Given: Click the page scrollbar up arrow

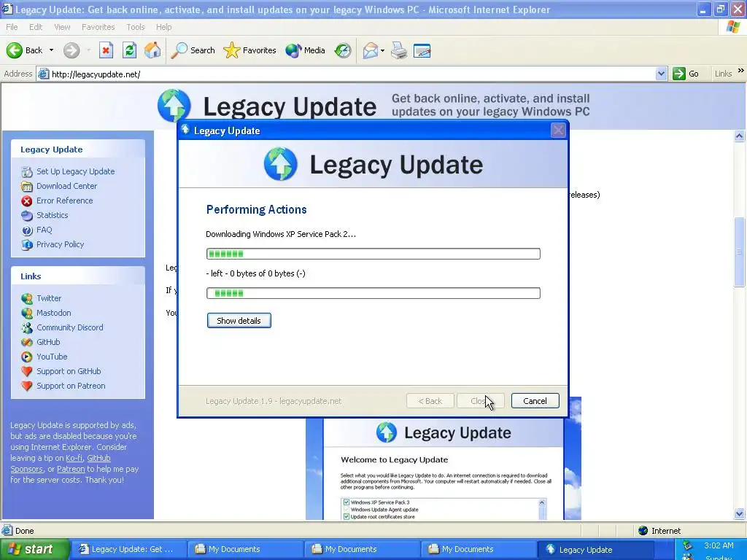Looking at the screenshot, I should [x=740, y=136].
